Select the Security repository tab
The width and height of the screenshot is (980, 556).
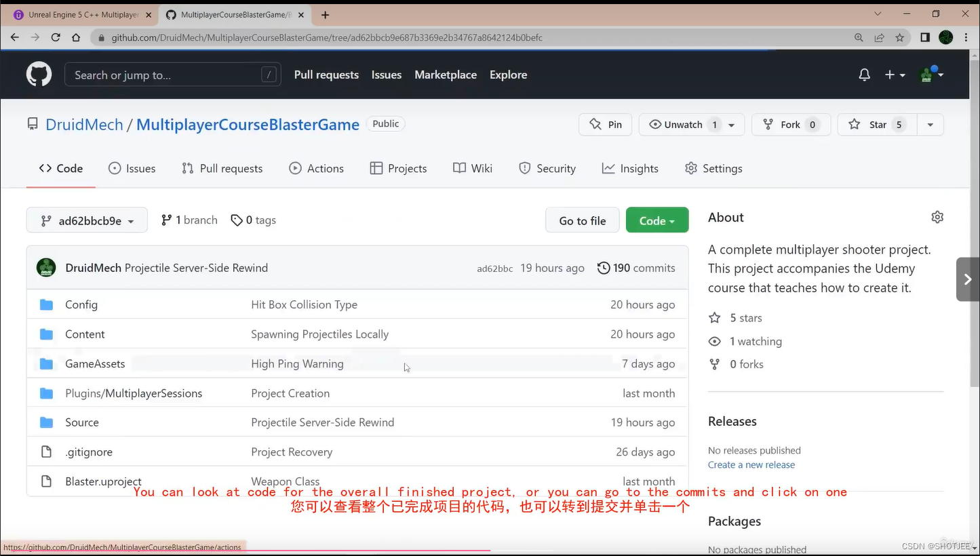point(547,169)
